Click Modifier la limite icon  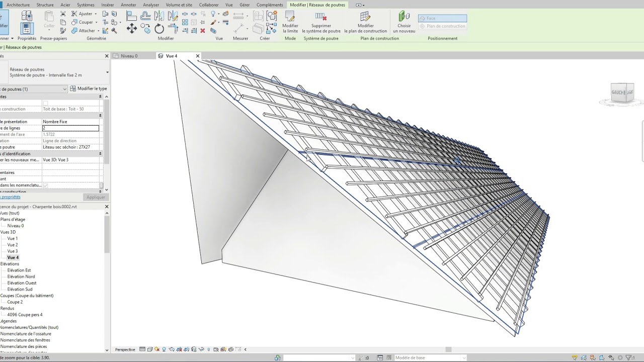[290, 22]
